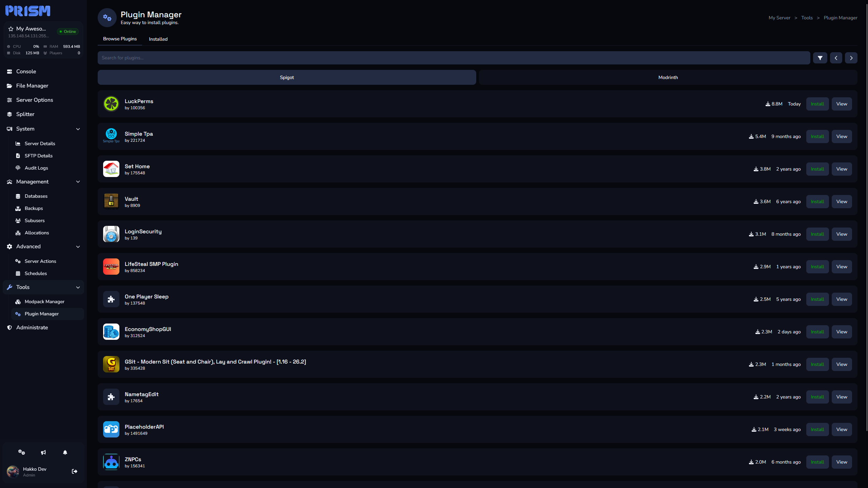Image resolution: width=868 pixels, height=488 pixels.
Task: Open settings gears icon above user profile
Action: (x=22, y=452)
